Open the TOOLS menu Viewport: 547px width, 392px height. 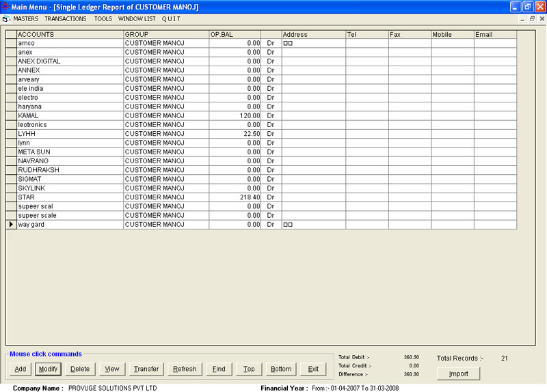click(103, 19)
